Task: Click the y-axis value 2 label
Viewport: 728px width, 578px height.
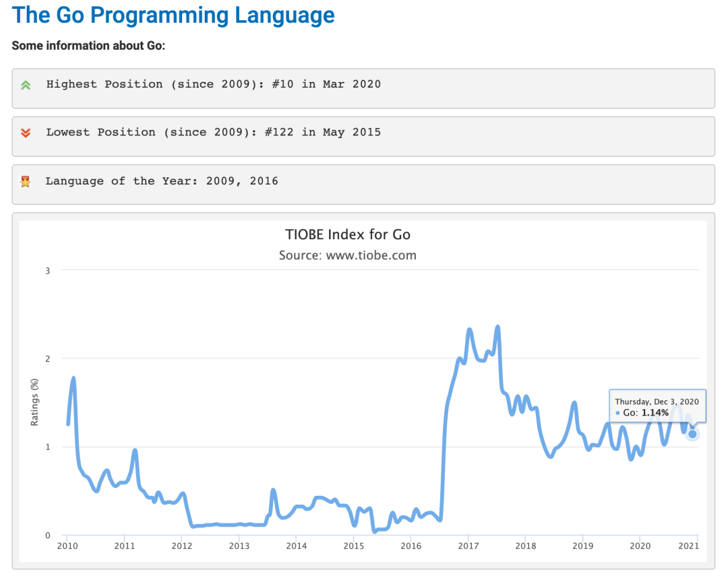Action: click(x=47, y=358)
